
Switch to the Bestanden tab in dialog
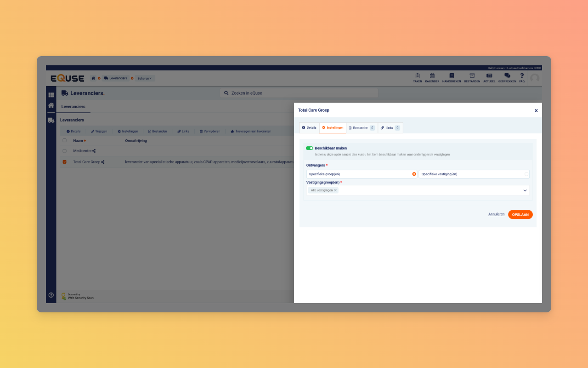coord(362,127)
